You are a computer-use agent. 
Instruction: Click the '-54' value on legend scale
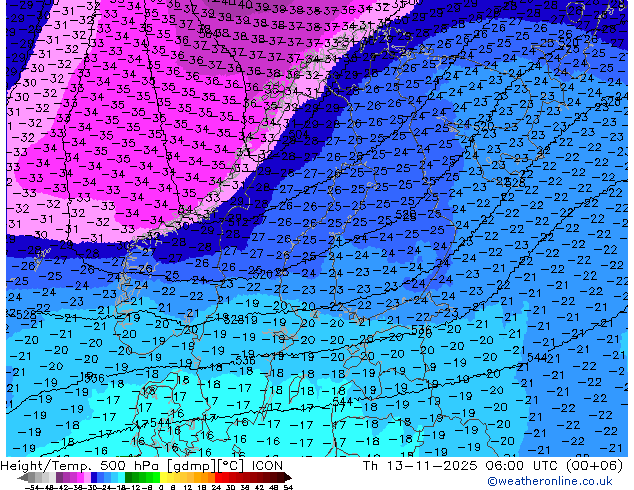tap(32, 487)
